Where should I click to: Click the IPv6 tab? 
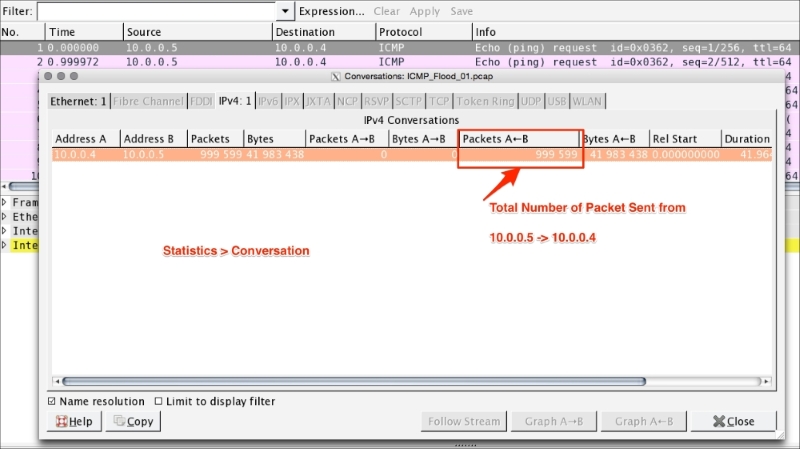(268, 101)
